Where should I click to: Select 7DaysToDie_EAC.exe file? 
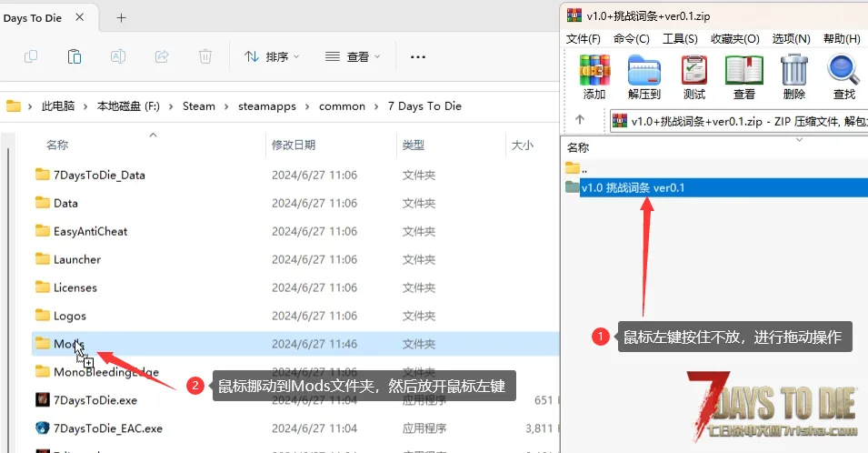[x=296, y=428]
